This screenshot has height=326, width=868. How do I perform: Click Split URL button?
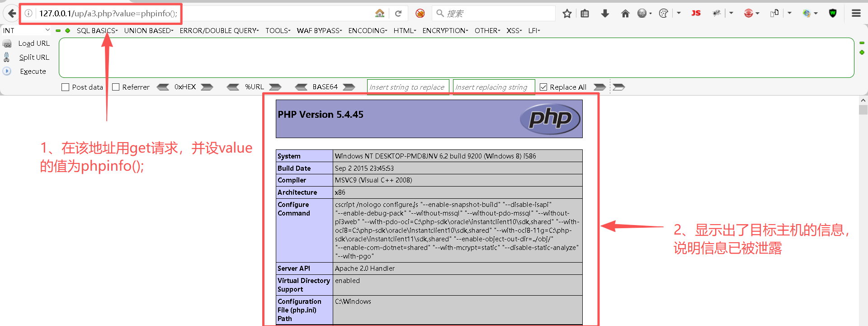(34, 58)
